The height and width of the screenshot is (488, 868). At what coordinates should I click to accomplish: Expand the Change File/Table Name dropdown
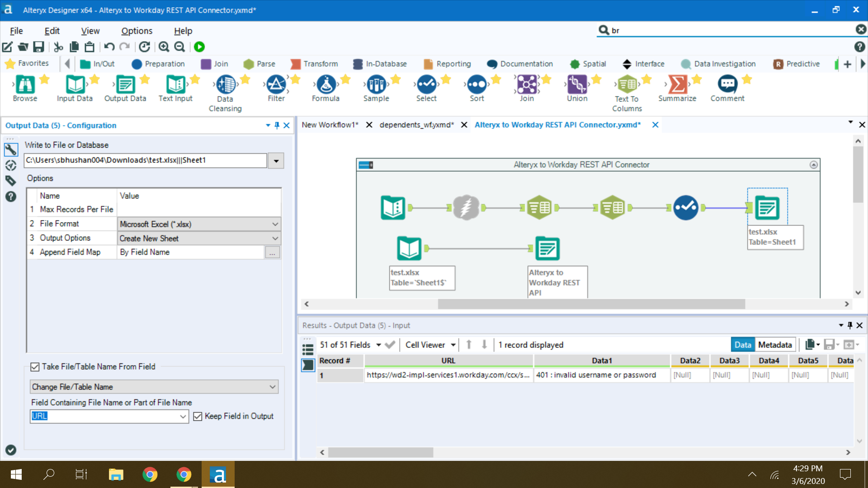pos(272,387)
